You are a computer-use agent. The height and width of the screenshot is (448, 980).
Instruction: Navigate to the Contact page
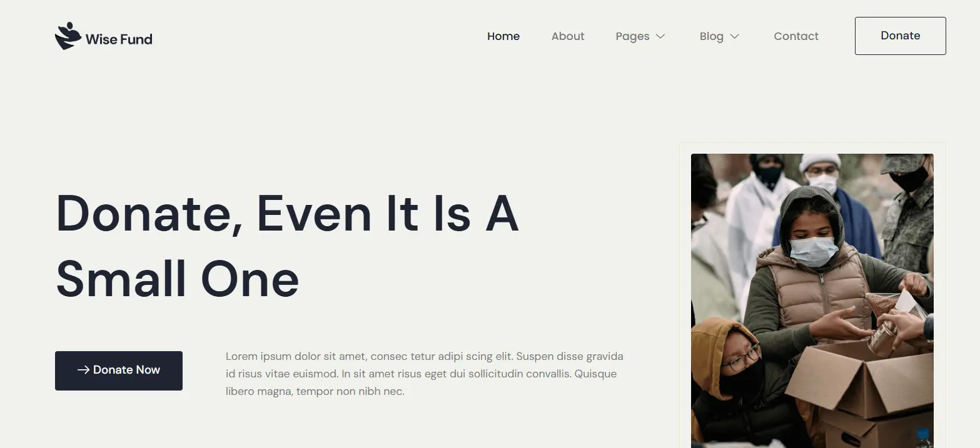click(x=796, y=36)
